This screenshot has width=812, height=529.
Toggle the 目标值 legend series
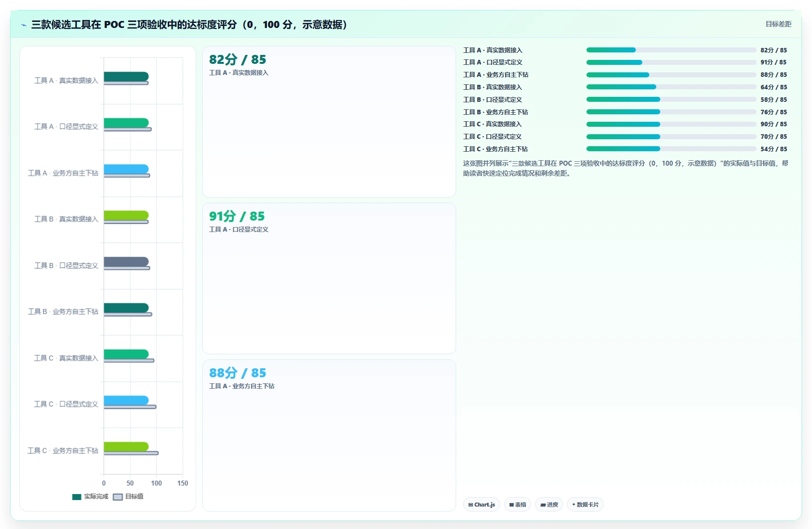(128, 497)
